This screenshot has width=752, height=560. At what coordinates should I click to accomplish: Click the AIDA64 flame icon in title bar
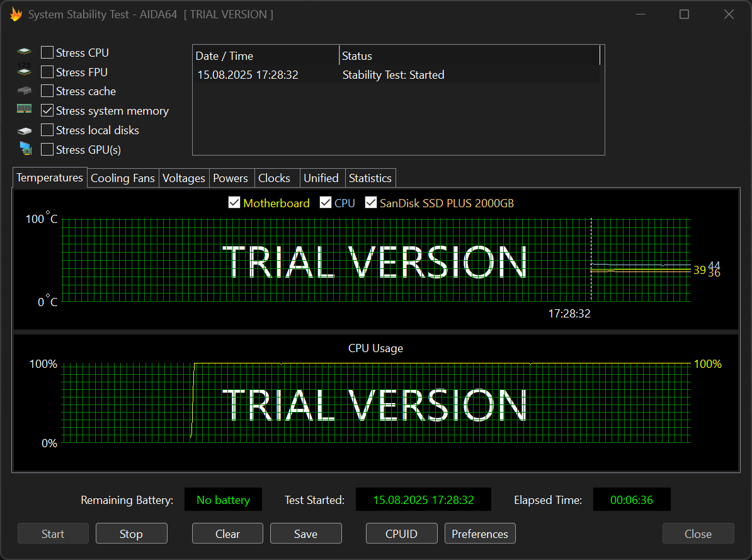click(16, 14)
